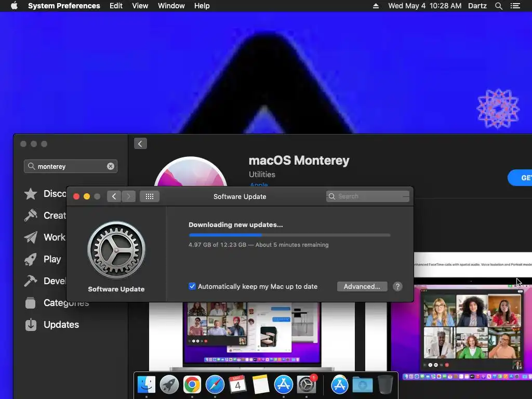
Task: Open Categories in App Store sidebar
Action: (x=57, y=303)
